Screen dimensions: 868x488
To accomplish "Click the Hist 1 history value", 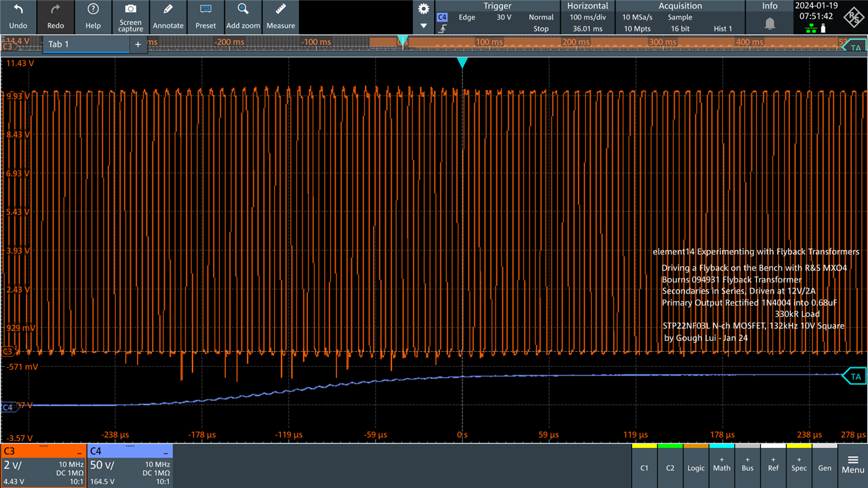I will point(723,29).
